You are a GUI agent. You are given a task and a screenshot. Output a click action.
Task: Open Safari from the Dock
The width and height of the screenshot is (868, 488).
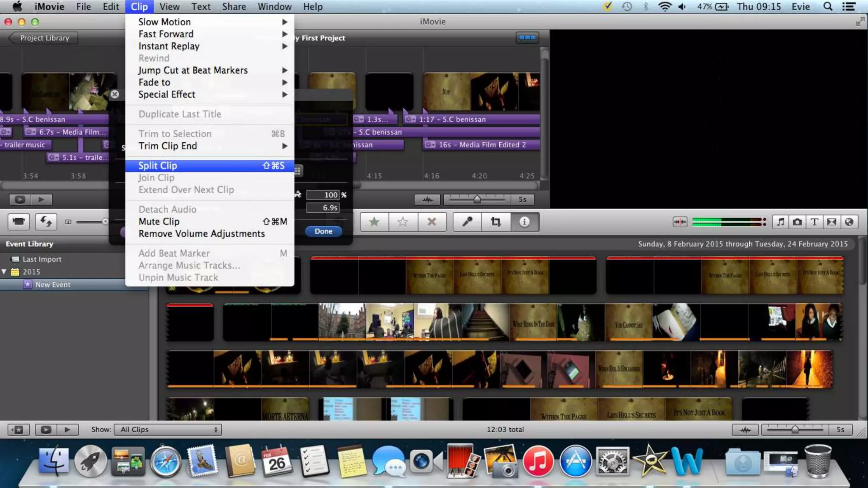click(166, 461)
